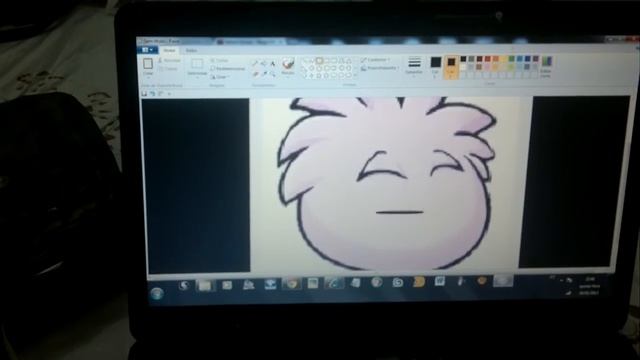
Task: Click the Resize image button
Action: [228, 69]
